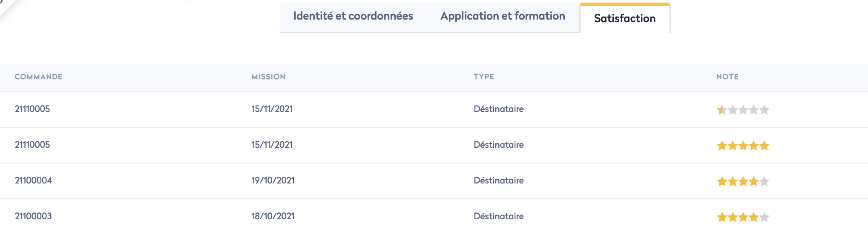Click the COMMANDE column header
Image resolution: width=868 pixels, height=235 pixels.
coord(38,77)
